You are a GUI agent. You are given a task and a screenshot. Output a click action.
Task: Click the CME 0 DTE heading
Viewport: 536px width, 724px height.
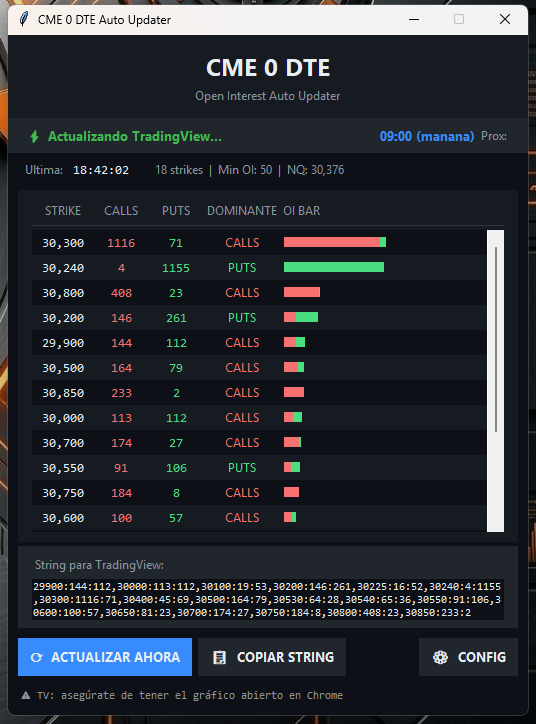coord(268,68)
